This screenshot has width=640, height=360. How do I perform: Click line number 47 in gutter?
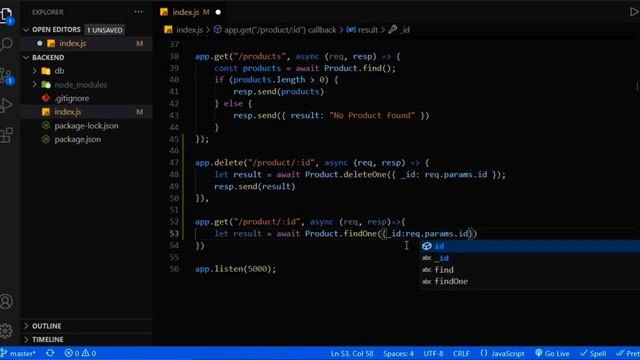click(174, 162)
